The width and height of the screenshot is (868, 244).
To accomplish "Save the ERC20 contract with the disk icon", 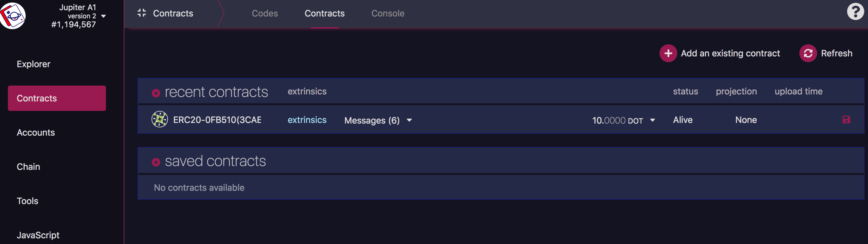I will (x=846, y=119).
